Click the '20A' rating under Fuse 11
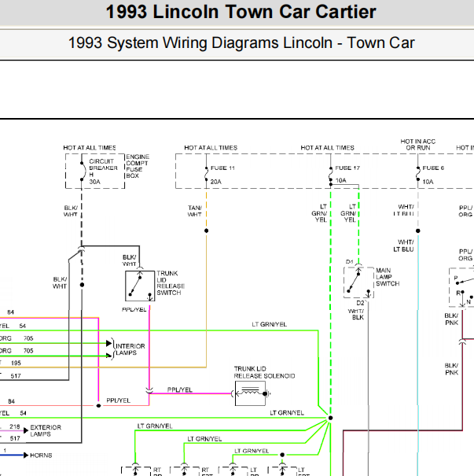Image resolution: width=474 pixels, height=476 pixels. pos(215,182)
